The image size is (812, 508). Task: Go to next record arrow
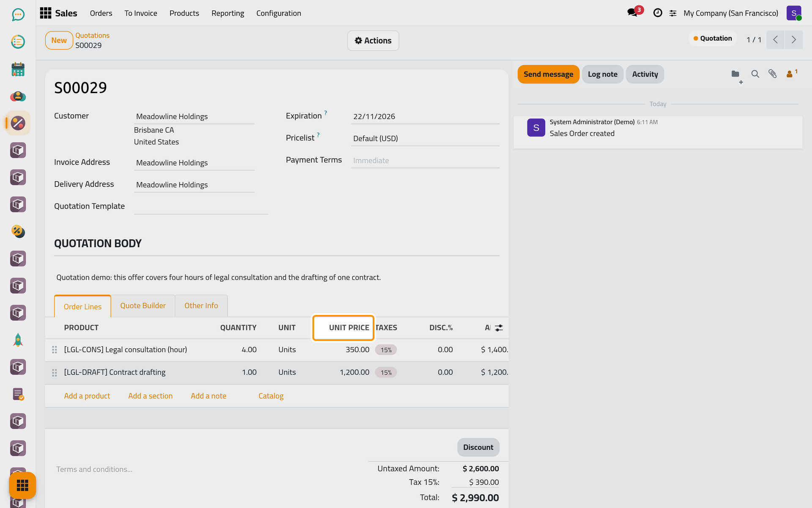(x=793, y=40)
